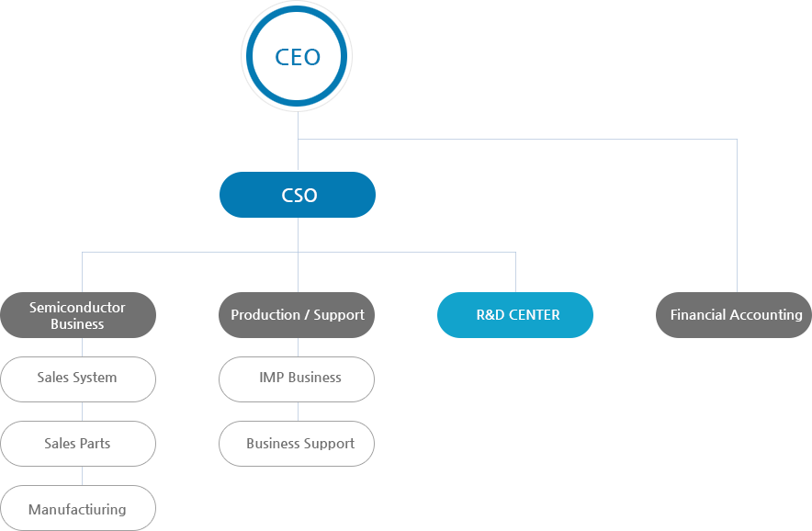Open the Financial Accounting box
This screenshot has height=531, width=812.
point(735,315)
